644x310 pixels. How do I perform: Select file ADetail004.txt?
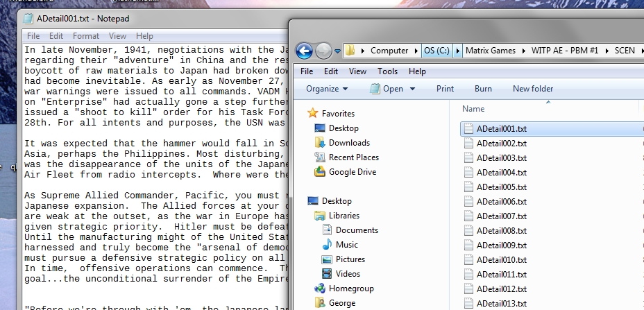click(x=502, y=173)
